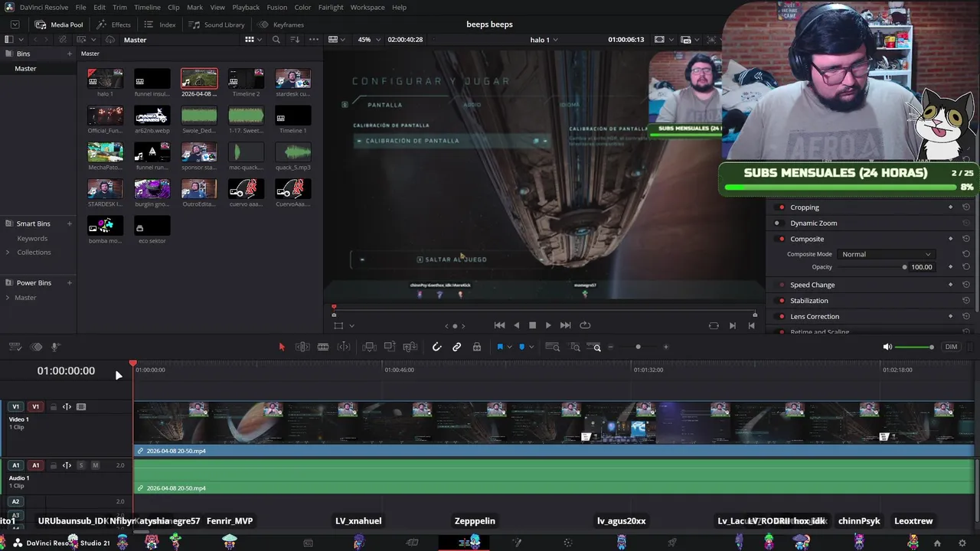Open the Effects panel
Screen dimensions: 980x551
[x=114, y=24]
